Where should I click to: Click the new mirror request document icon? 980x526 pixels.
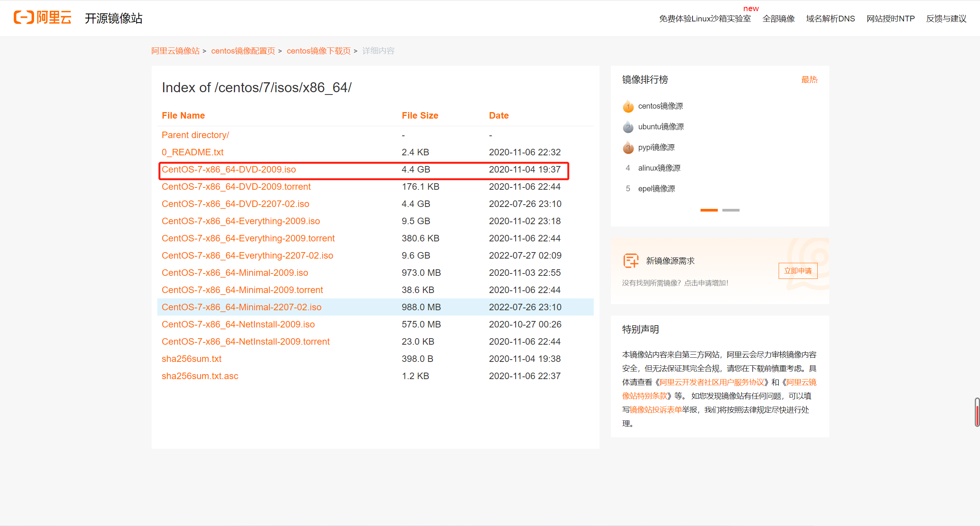point(630,261)
